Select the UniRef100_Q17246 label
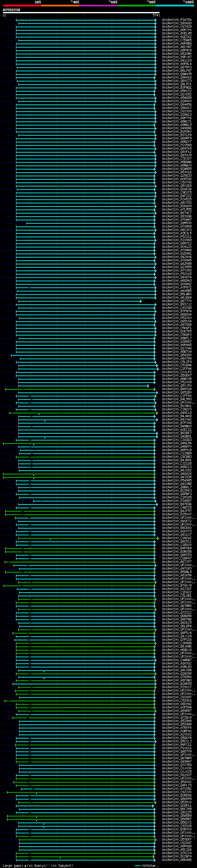Image resolution: width=197 pixels, height=868 pixels. pos(176,349)
